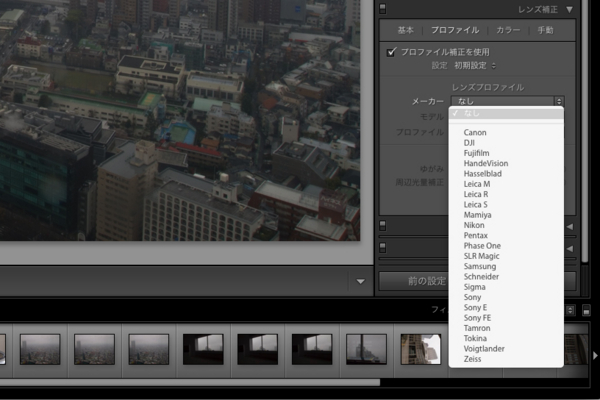Choose Zeiss from the maker list
The height and width of the screenshot is (400, 600).
click(506, 359)
